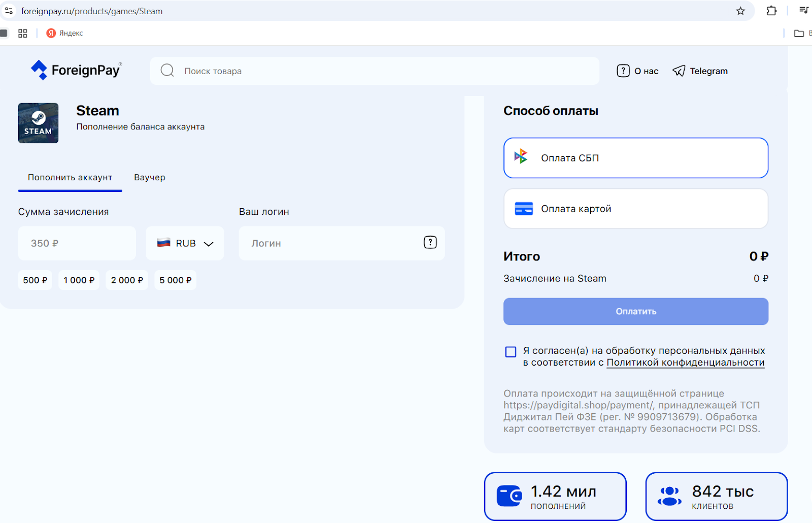
Task: Select Оплата СБП payment method
Action: pyautogui.click(x=635, y=158)
